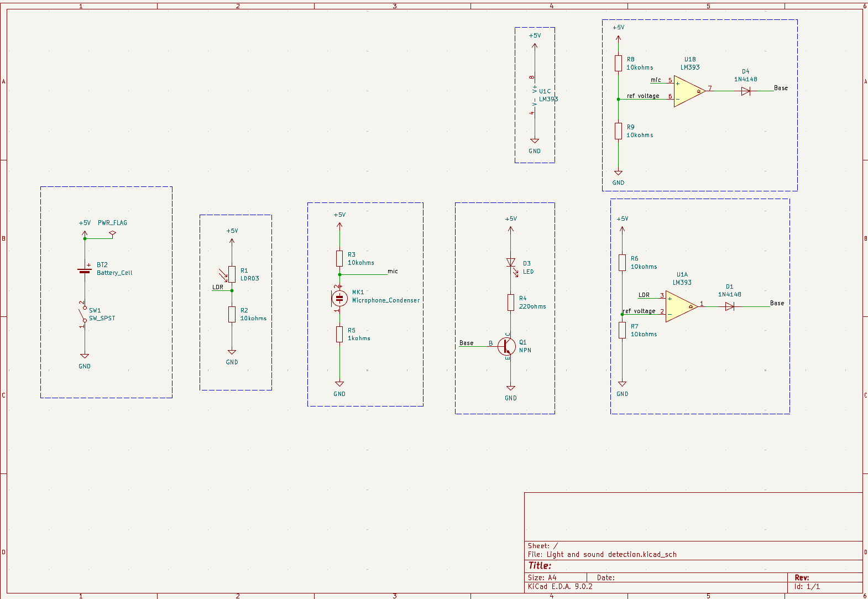Click the MK1 condenser microphone symbol
Image resolution: width=868 pixels, height=599 pixels.
(x=339, y=299)
